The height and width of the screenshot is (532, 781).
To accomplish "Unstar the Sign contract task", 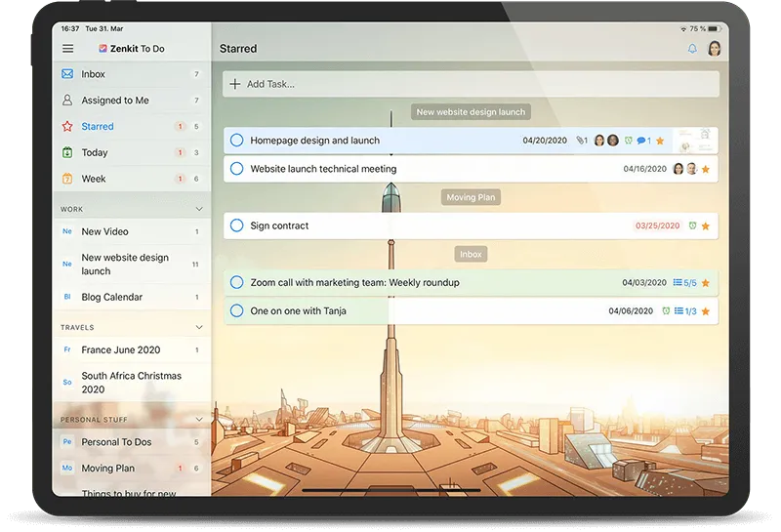I will [705, 226].
